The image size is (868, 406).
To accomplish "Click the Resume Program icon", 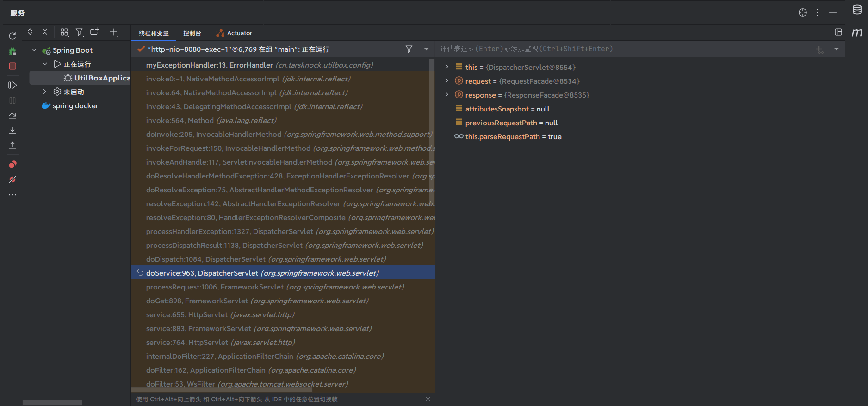I will (x=12, y=85).
